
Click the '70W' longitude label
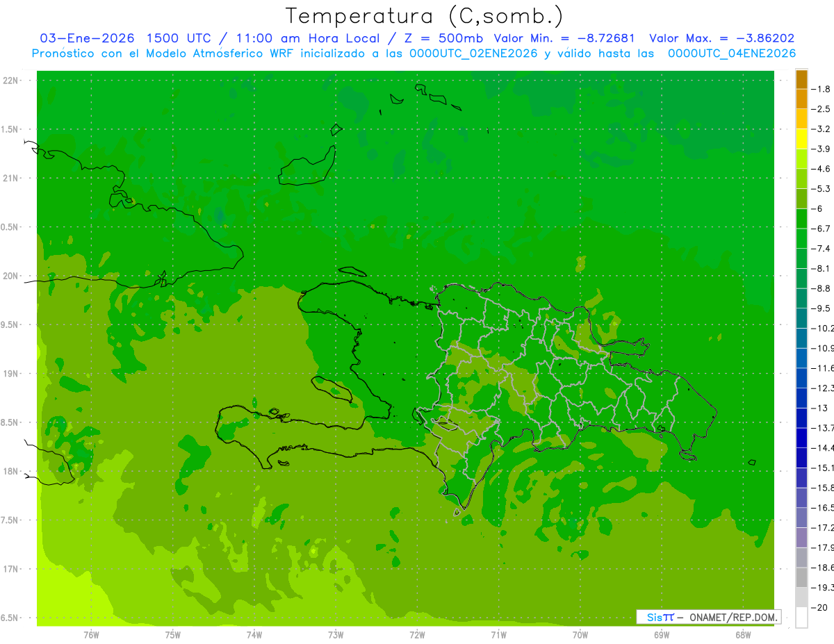tap(580, 635)
